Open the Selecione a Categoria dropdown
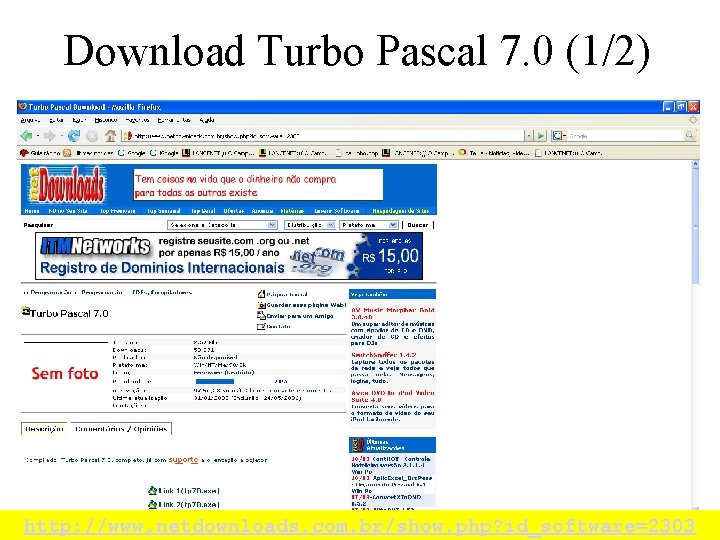Viewport: 720px width, 540px height. (222, 225)
